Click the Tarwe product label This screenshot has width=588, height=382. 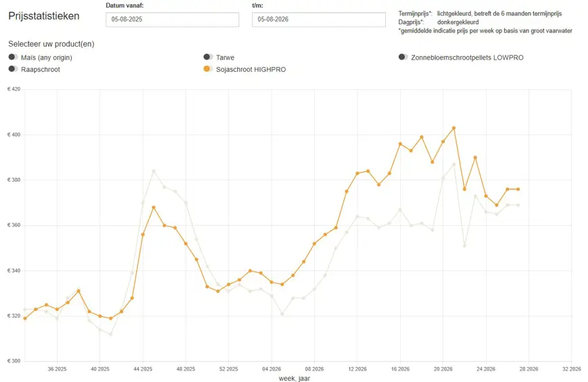(225, 57)
